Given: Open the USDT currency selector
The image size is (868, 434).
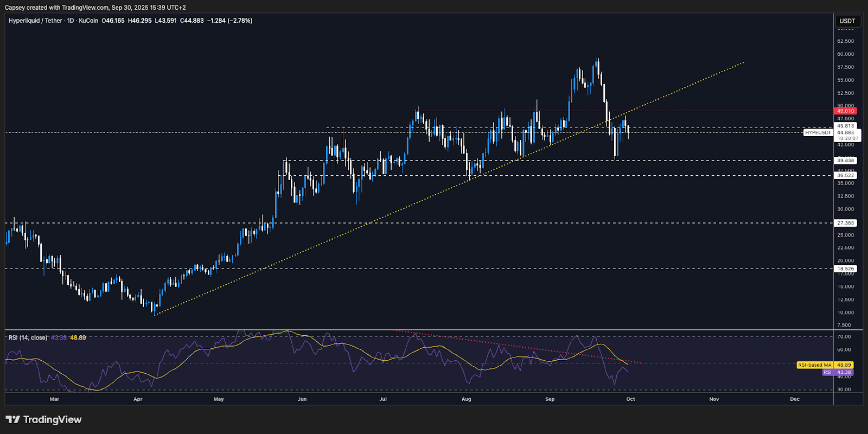Looking at the screenshot, I should click(847, 21).
